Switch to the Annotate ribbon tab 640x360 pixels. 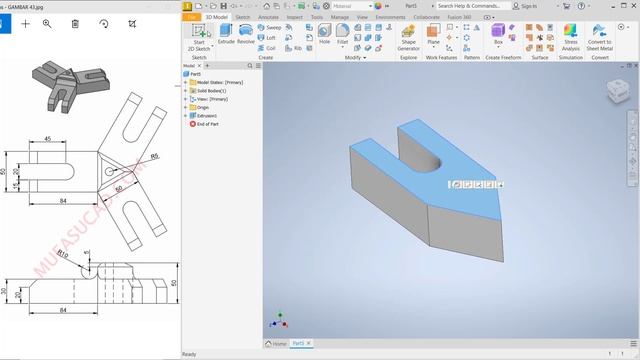point(268,17)
